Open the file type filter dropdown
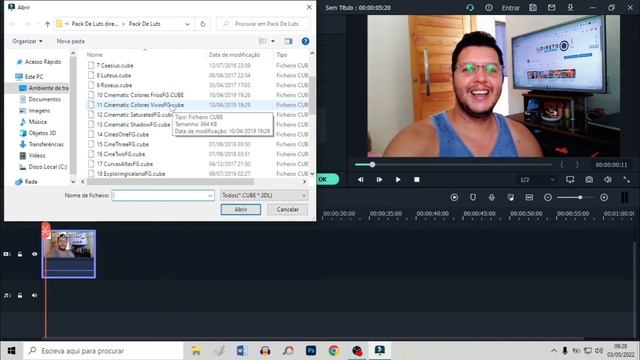 tap(264, 196)
